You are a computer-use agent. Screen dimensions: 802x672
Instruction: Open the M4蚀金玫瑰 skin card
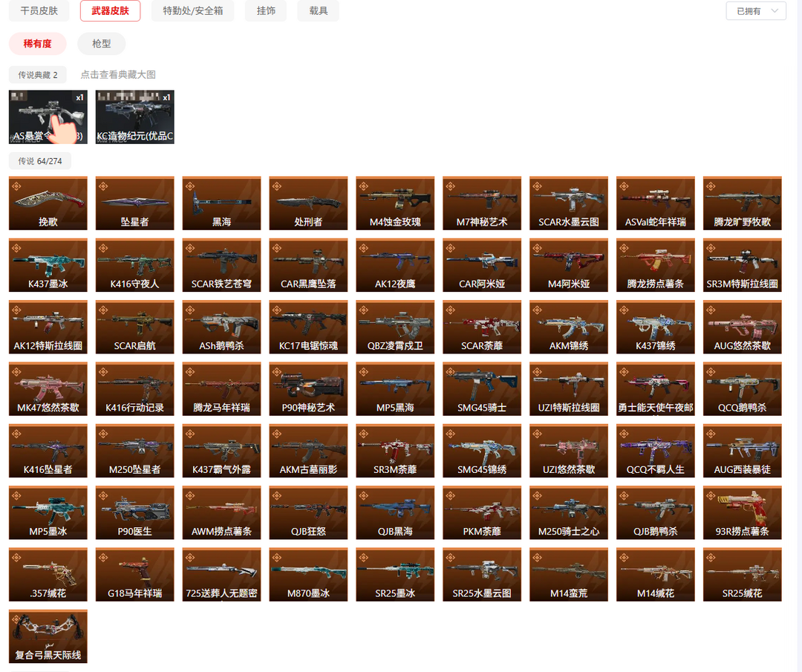[395, 203]
